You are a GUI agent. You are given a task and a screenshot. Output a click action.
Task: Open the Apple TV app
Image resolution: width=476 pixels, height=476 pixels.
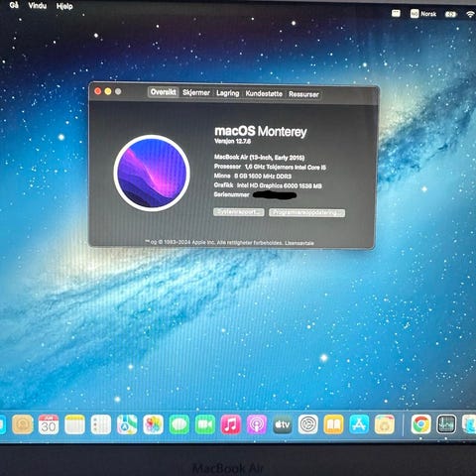(283, 424)
